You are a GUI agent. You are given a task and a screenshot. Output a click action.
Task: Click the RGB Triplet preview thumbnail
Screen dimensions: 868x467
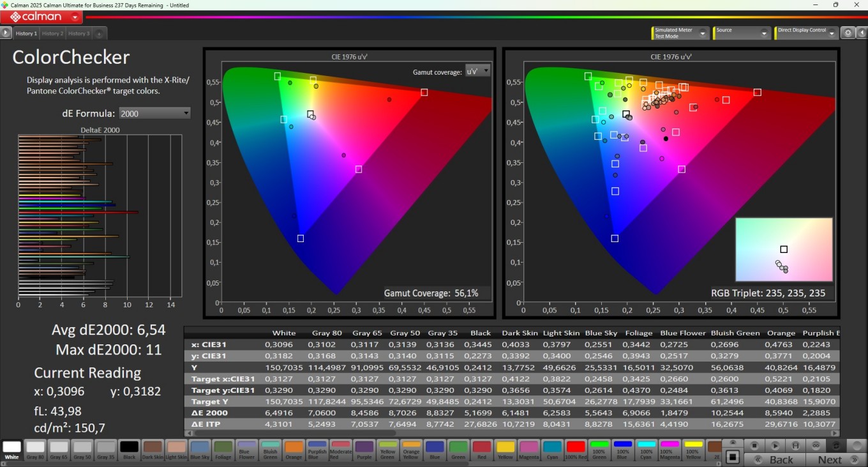[x=784, y=250]
